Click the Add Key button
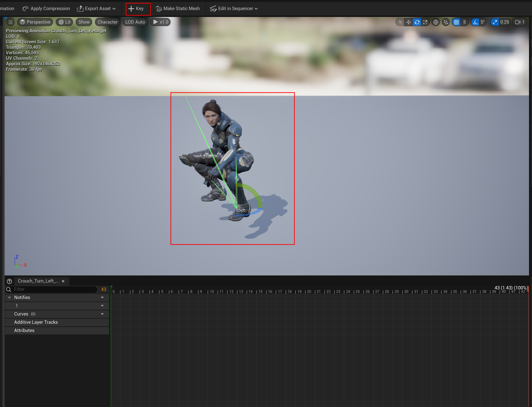The height and width of the screenshot is (407, 532). tap(136, 8)
